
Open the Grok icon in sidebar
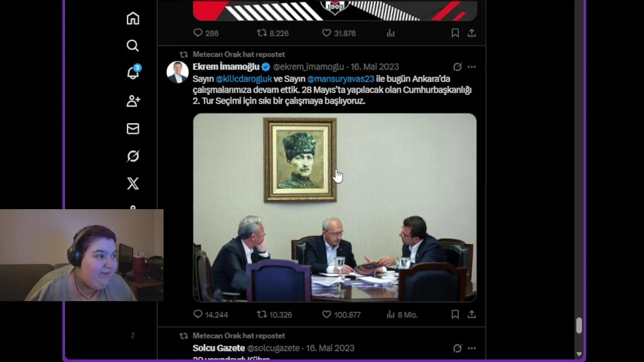pyautogui.click(x=133, y=156)
